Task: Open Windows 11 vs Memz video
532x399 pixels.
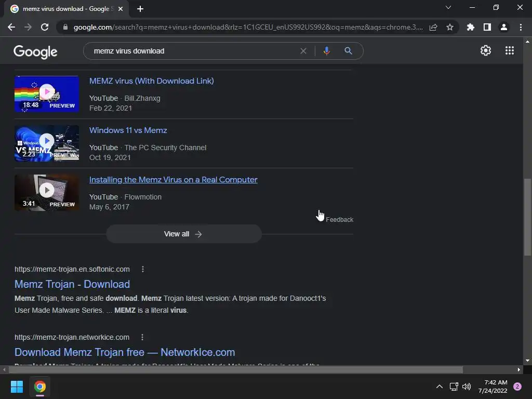Action: point(128,130)
